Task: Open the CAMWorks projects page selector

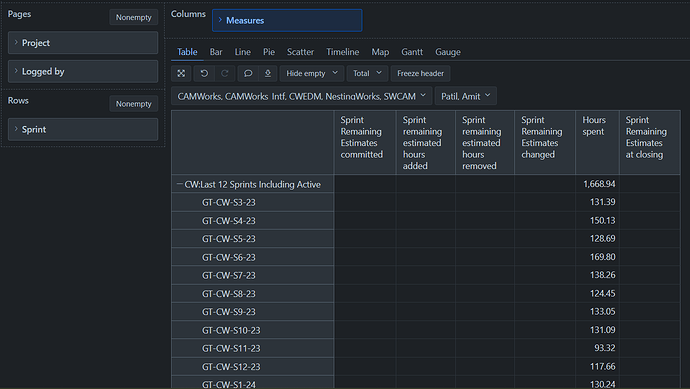Action: pos(301,96)
